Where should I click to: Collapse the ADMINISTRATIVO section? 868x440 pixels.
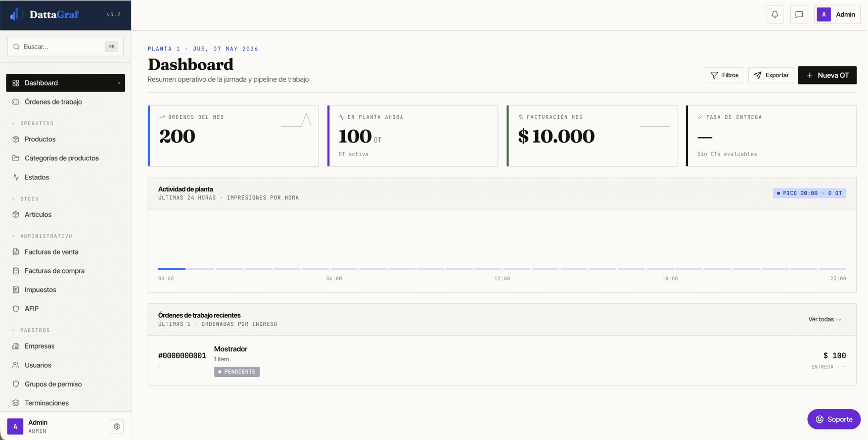(x=42, y=236)
